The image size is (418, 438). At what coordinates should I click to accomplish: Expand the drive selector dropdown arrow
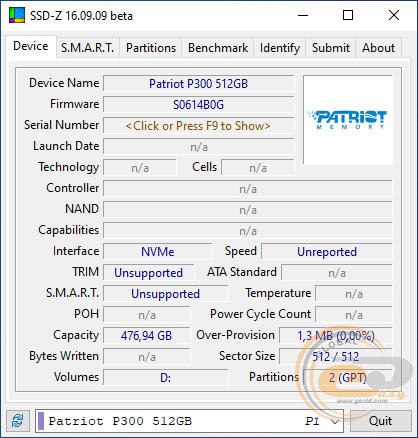point(335,421)
